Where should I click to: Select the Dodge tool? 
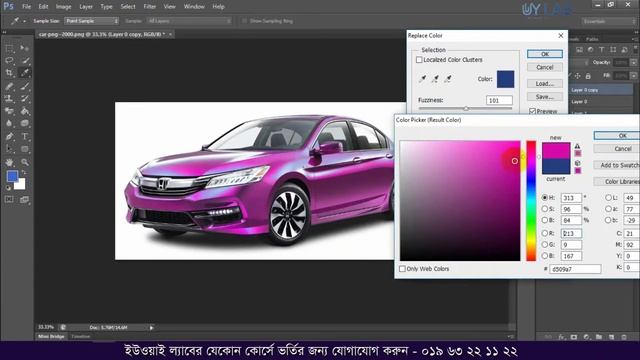[24, 123]
